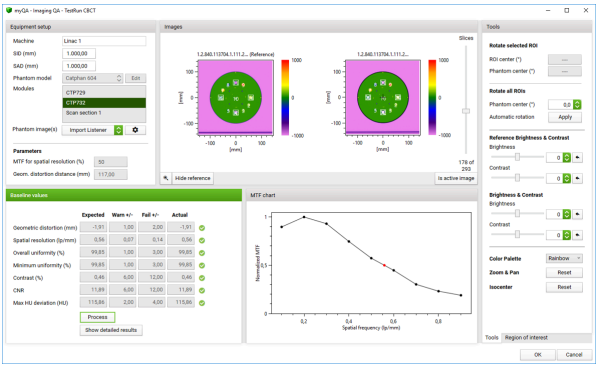Image resolution: width=597 pixels, height=366 pixels.
Task: Click the Process button
Action: (97, 317)
